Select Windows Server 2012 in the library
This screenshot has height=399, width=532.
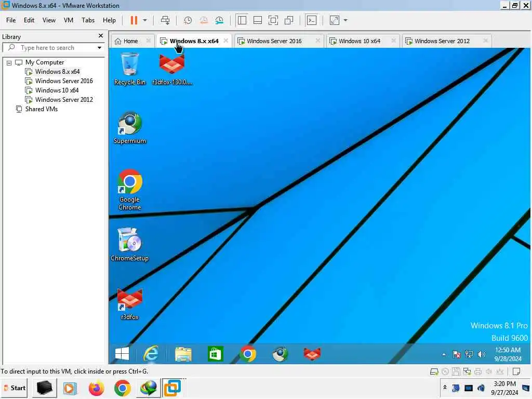coord(64,100)
